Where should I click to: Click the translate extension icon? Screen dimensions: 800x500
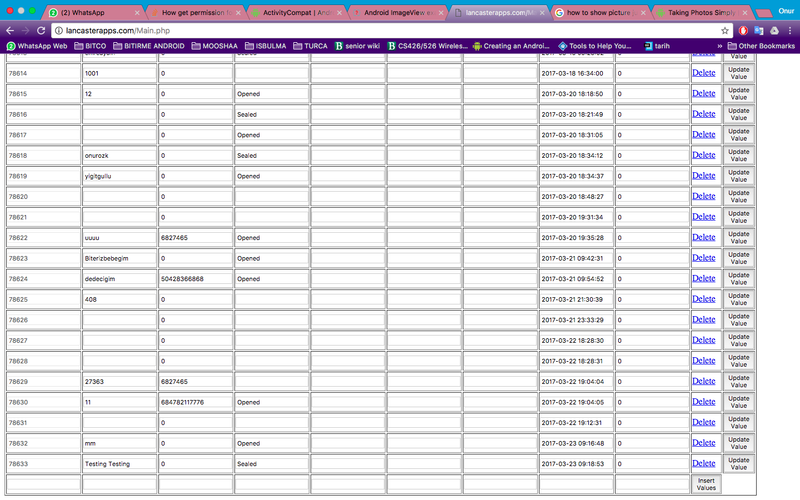[759, 31]
